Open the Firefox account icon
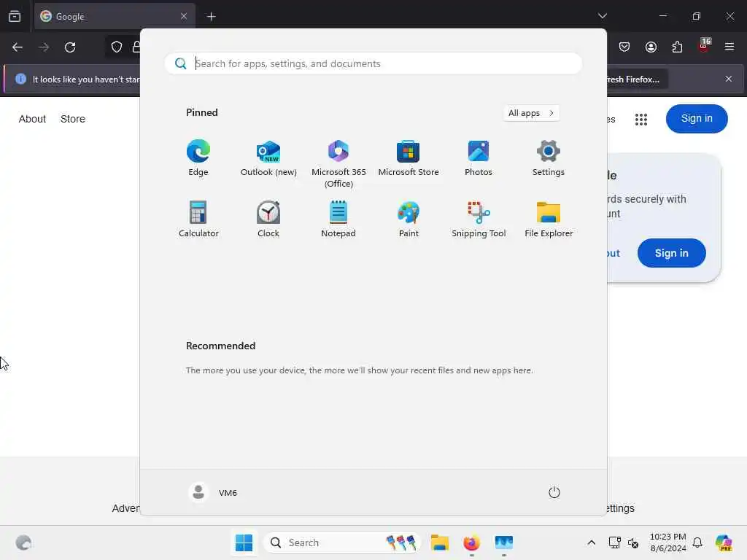Image resolution: width=747 pixels, height=560 pixels. click(651, 47)
